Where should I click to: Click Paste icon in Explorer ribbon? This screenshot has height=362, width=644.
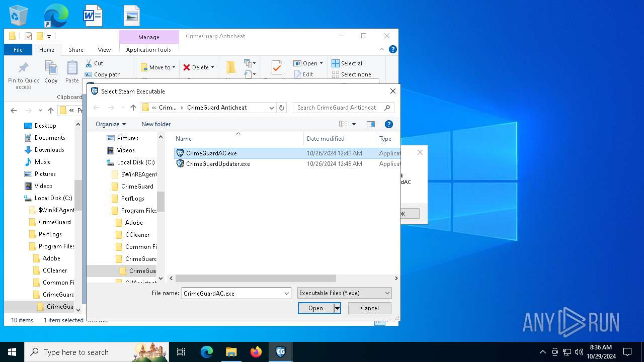click(x=72, y=72)
